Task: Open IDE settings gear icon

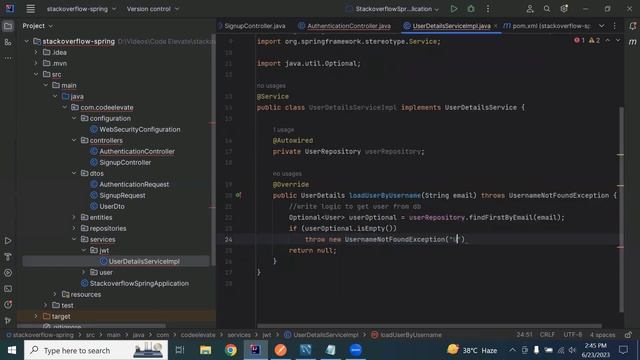Action: 564,9
